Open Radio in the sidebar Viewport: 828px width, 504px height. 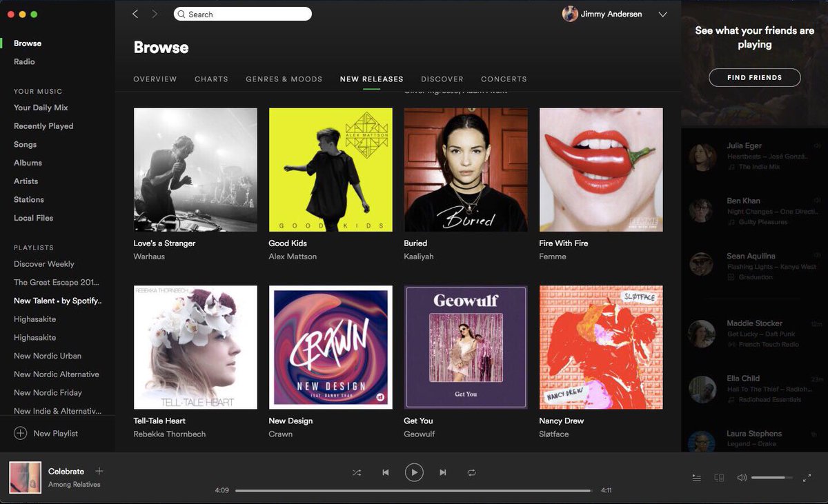(x=24, y=61)
